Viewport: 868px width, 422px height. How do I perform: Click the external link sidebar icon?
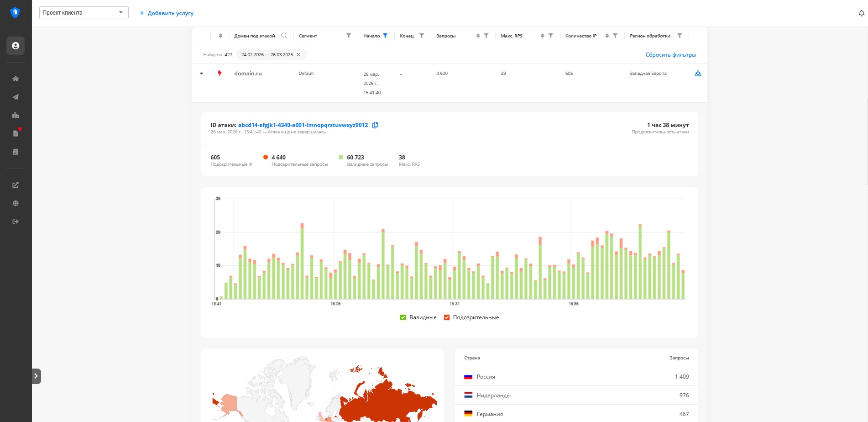[16, 185]
